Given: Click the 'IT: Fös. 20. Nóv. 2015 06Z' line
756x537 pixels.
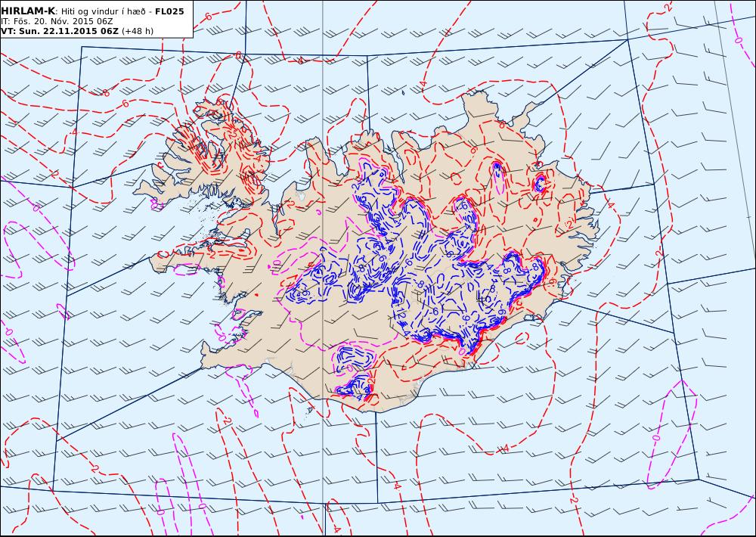Looking at the screenshot, I should pos(57,22).
